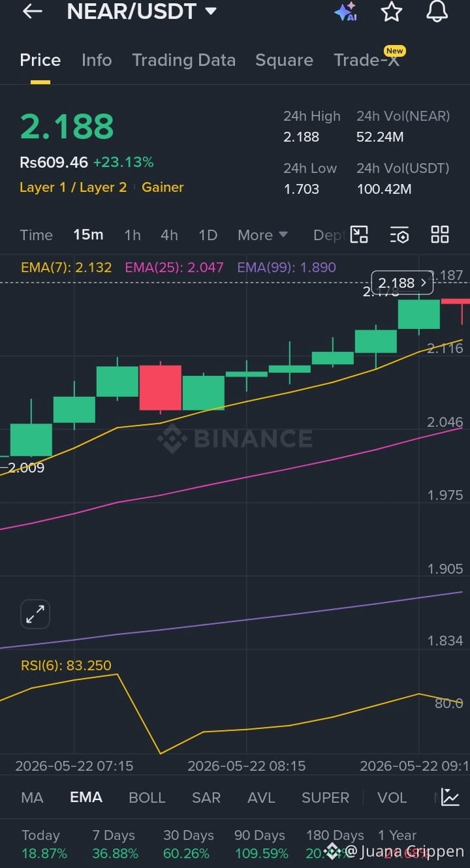
Task: Tap the Rs609.46 converted price
Action: point(54,162)
